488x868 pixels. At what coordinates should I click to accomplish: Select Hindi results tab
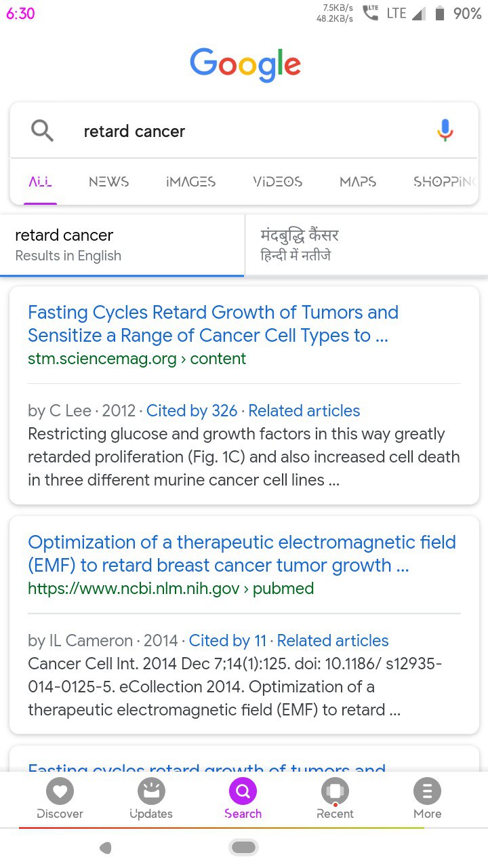coord(366,245)
